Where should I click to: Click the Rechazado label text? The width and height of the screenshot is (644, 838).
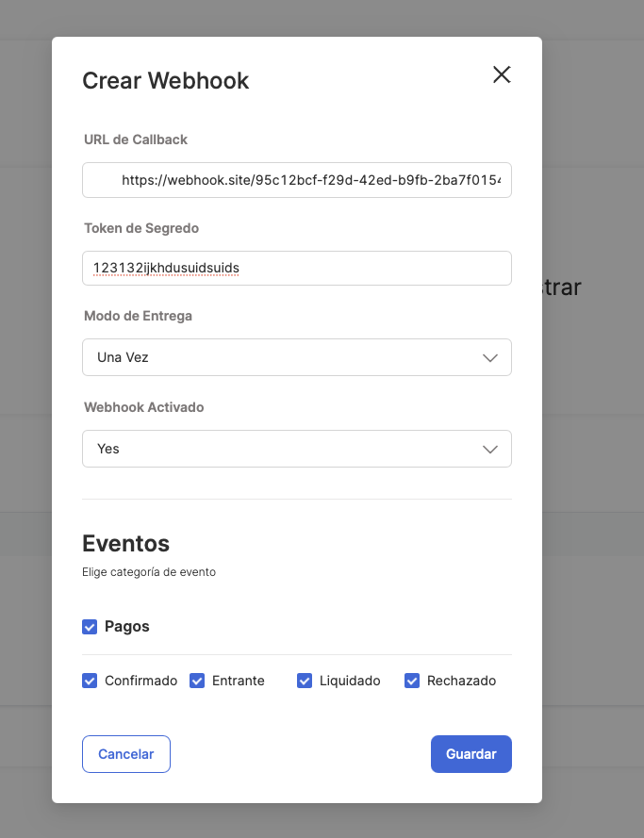461,681
